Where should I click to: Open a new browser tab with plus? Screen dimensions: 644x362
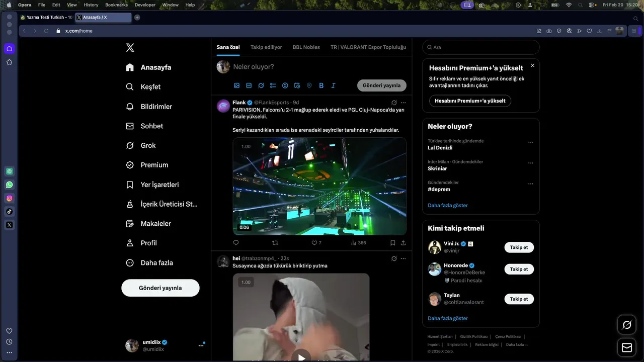tap(137, 17)
